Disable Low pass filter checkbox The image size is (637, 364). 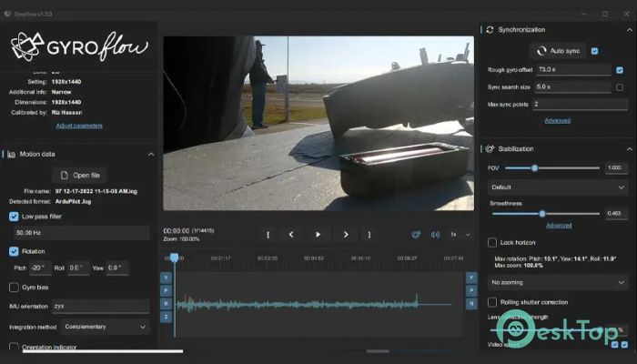[14, 217]
